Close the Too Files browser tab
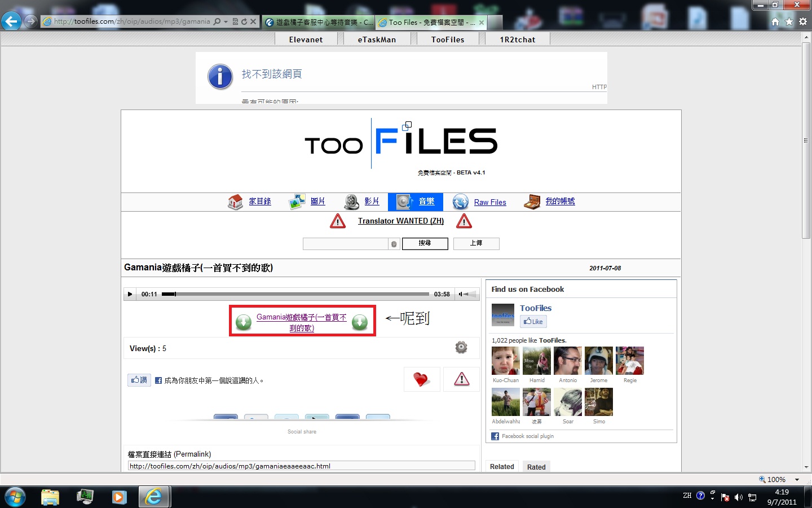This screenshot has width=812, height=508. click(481, 23)
